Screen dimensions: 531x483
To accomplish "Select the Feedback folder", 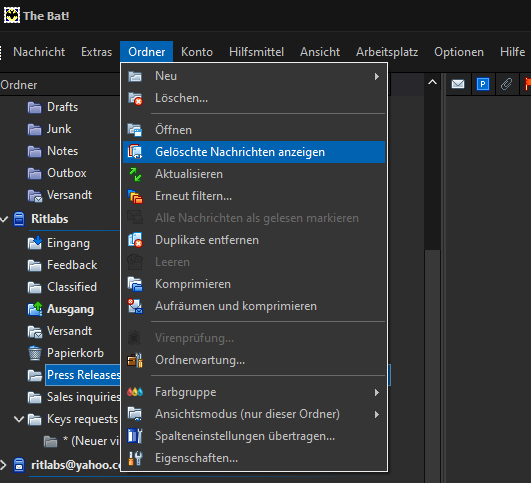I will pos(72,265).
